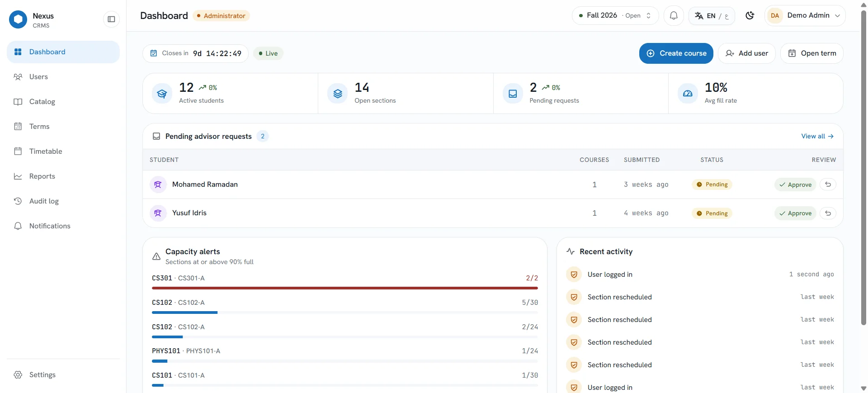Open Settings at sidebar bottom
868x393 pixels.
pos(63,375)
